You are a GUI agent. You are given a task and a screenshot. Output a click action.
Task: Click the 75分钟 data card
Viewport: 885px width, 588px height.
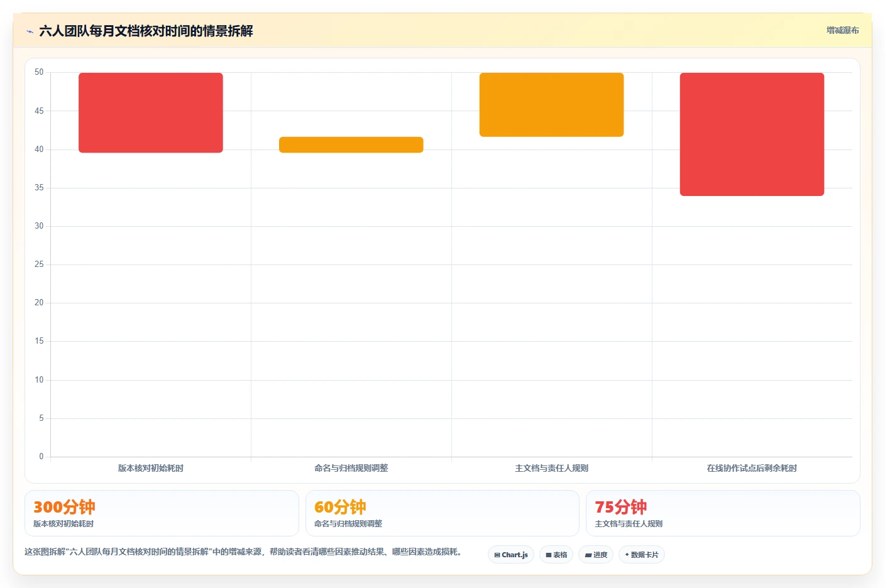(x=723, y=513)
